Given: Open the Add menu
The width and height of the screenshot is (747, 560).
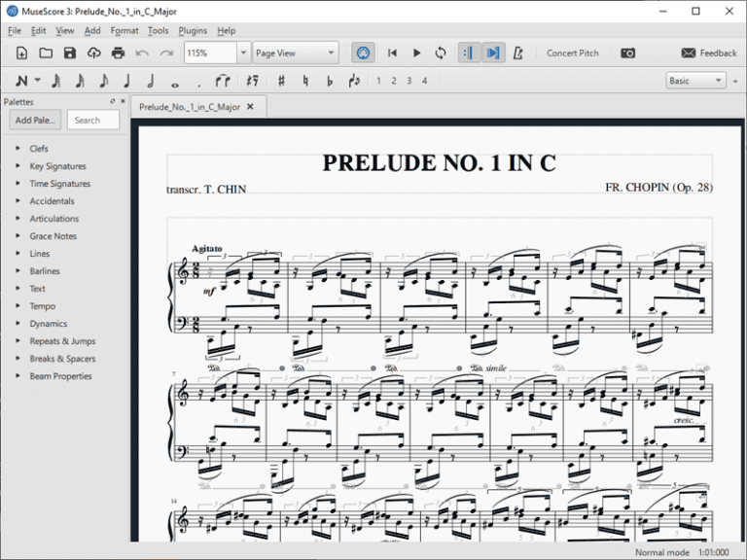Looking at the screenshot, I should pos(92,30).
